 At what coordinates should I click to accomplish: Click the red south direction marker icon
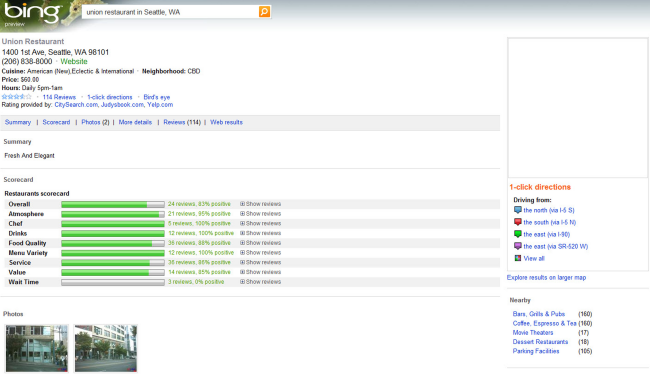point(518,222)
